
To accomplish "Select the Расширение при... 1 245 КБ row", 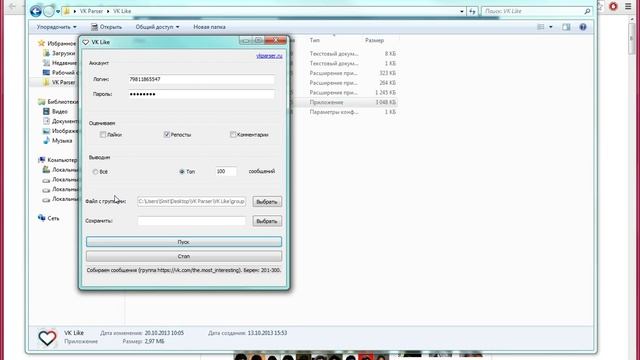I will [345, 93].
